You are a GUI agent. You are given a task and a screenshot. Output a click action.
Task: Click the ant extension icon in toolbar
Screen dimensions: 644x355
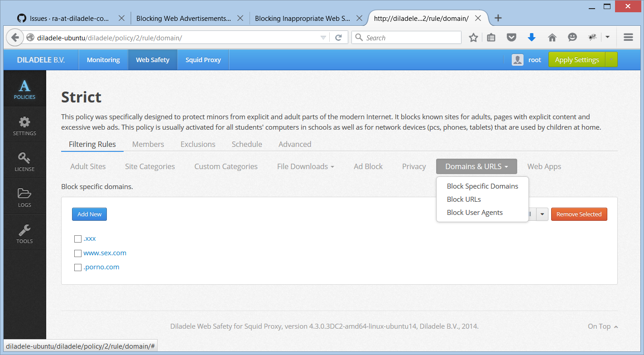tap(592, 38)
